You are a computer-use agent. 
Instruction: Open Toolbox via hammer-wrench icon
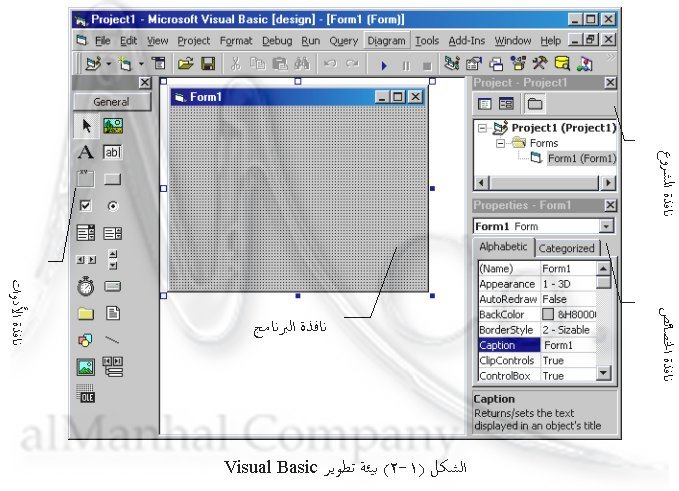540,64
